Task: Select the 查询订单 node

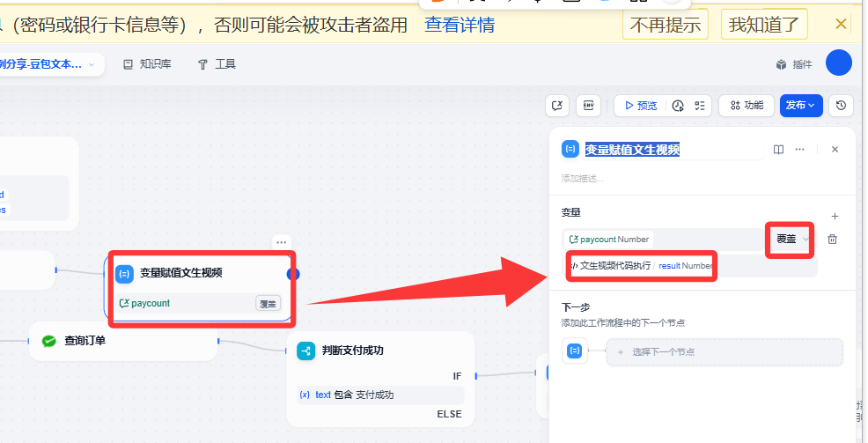Action: (123, 341)
